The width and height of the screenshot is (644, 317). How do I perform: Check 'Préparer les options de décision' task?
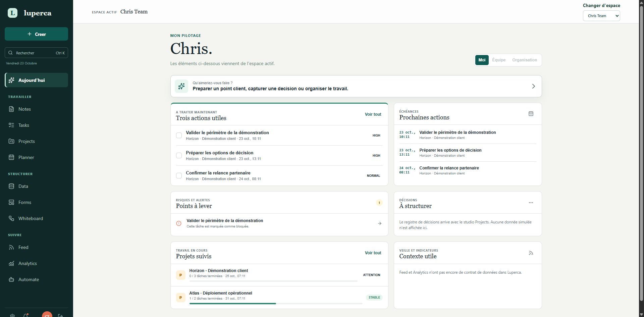pos(179,156)
